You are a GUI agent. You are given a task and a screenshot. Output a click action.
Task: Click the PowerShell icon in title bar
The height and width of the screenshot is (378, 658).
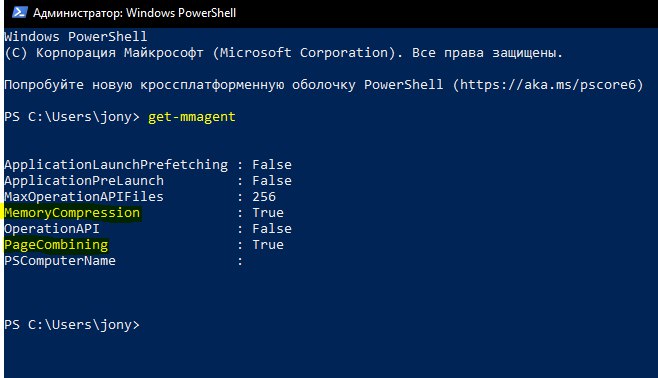(19, 12)
